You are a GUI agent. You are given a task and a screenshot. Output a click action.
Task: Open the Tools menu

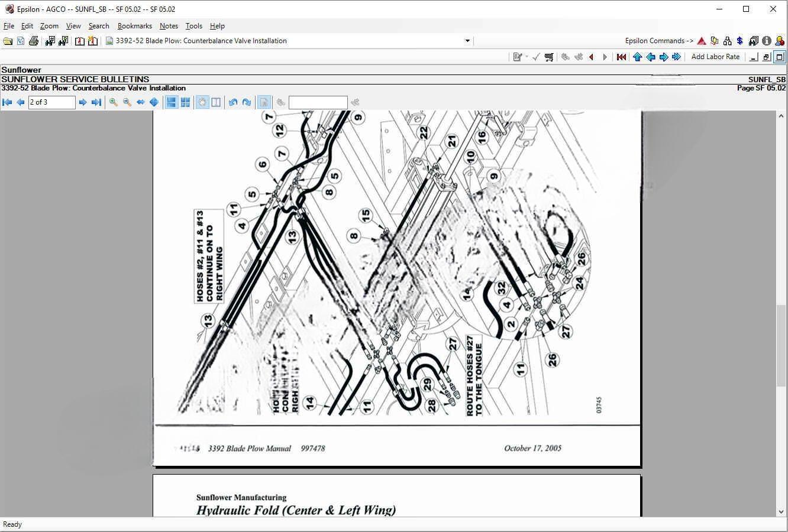point(193,26)
